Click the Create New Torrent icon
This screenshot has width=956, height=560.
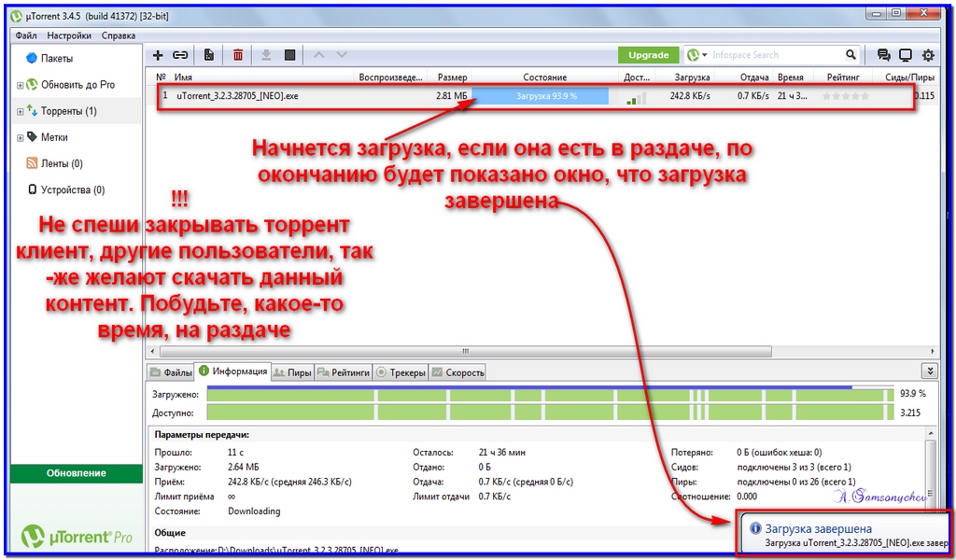tap(209, 55)
